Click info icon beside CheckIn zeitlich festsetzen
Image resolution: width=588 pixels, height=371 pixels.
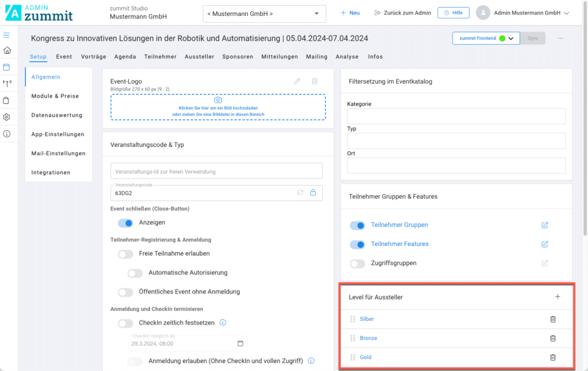point(223,323)
